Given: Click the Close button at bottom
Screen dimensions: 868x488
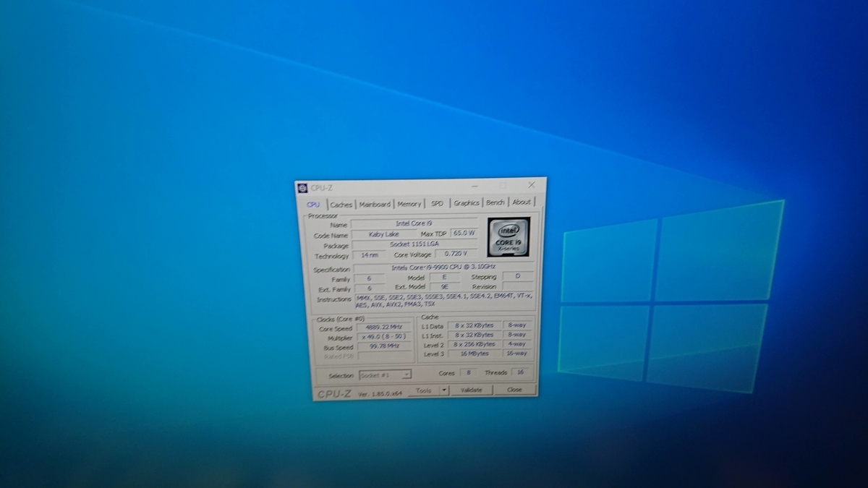Looking at the screenshot, I should tap(514, 389).
